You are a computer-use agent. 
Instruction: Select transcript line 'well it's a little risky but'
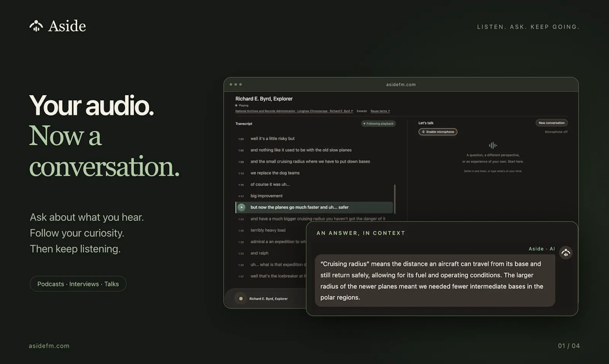[x=273, y=138]
